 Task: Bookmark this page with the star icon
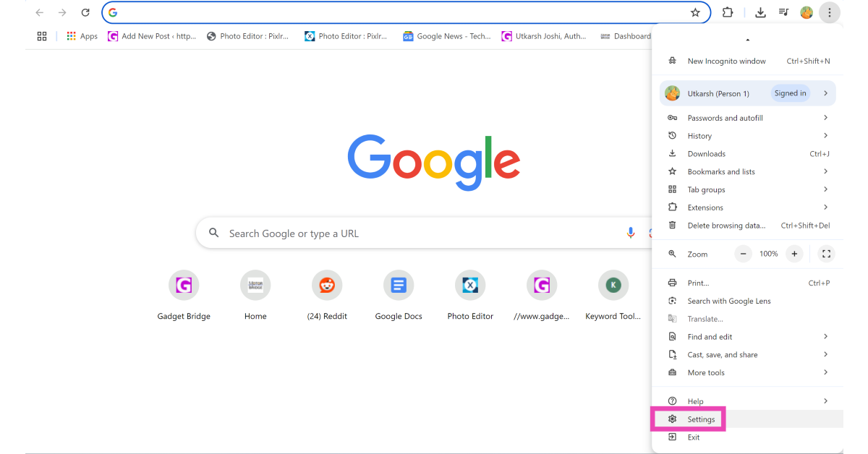click(x=695, y=12)
